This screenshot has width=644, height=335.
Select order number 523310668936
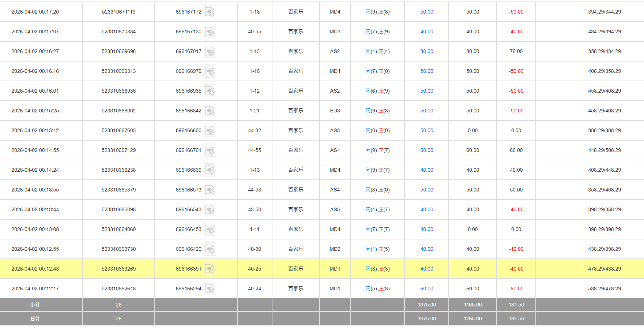coord(118,91)
